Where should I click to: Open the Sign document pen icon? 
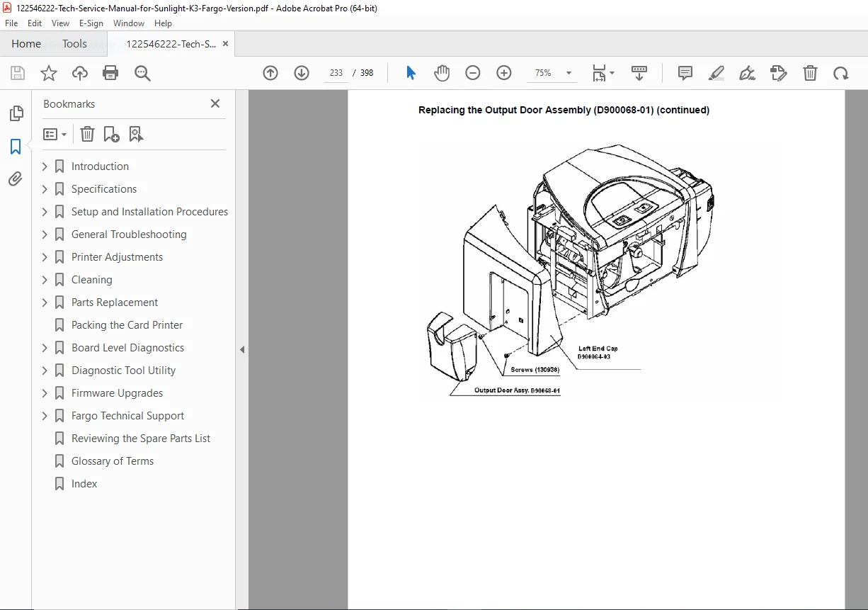pyautogui.click(x=747, y=73)
